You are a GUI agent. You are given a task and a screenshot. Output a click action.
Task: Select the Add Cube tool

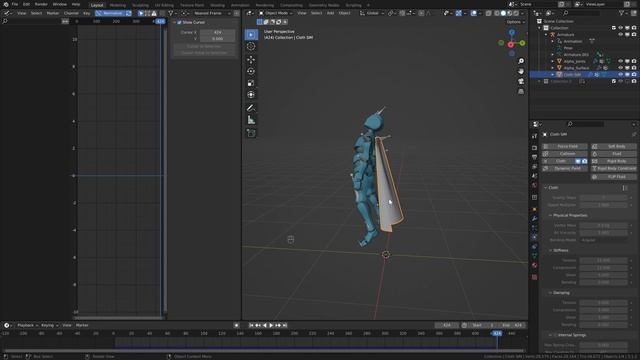[x=251, y=133]
